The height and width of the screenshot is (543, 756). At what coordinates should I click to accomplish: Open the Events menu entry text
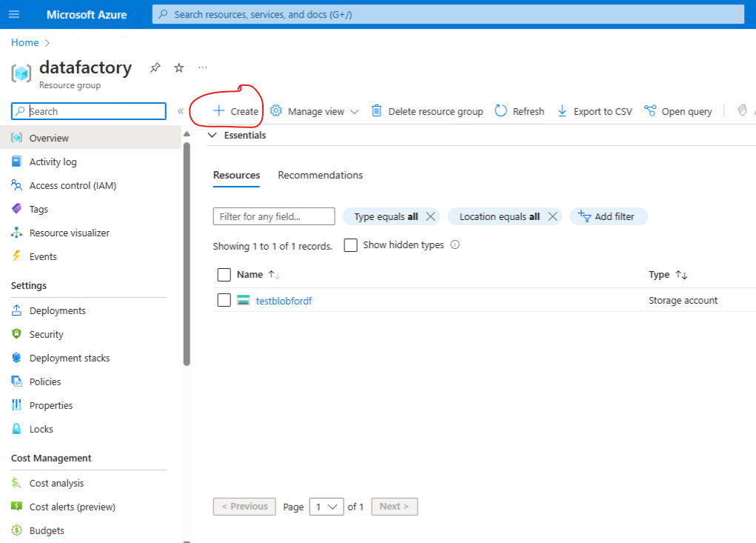[x=43, y=256]
